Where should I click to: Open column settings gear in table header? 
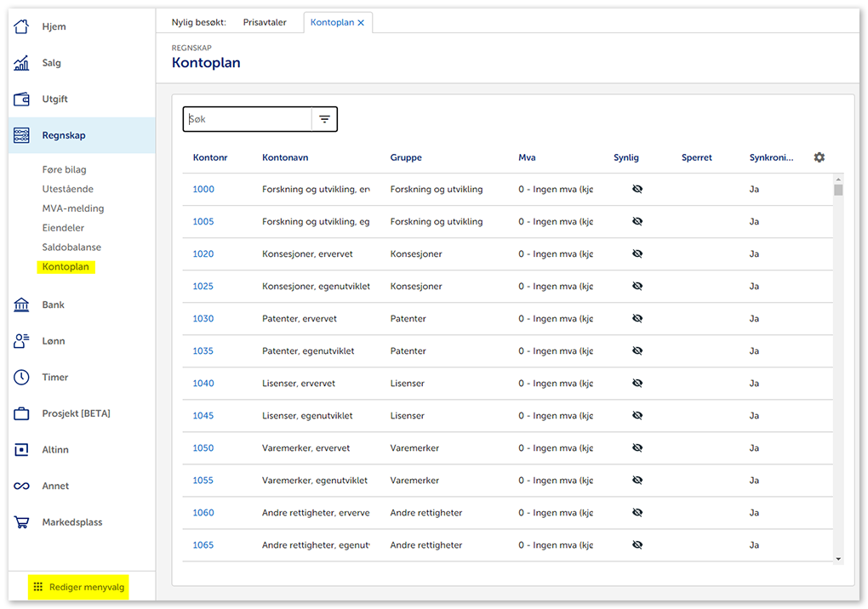[819, 157]
